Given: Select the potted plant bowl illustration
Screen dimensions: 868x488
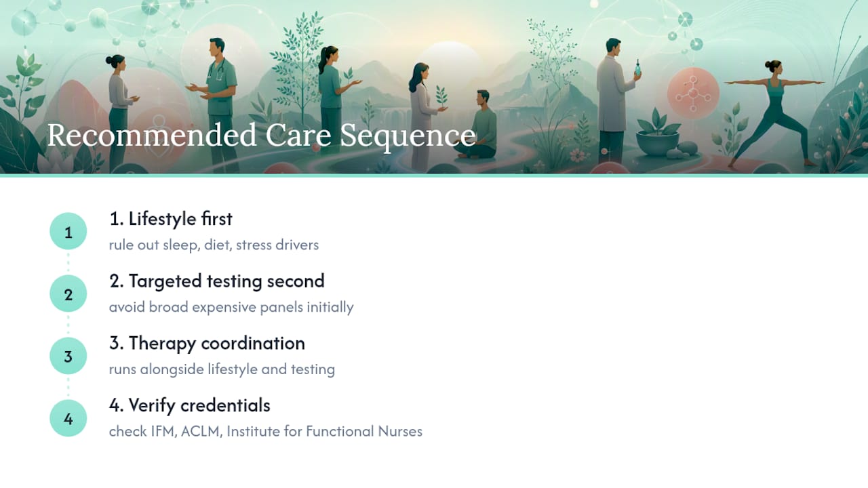Looking at the screenshot, I should 657,136.
